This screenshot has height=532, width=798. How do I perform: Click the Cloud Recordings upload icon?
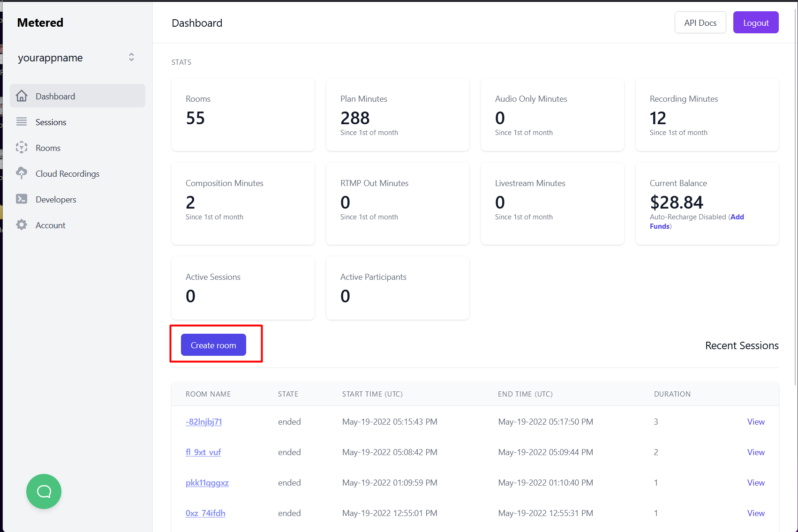tap(22, 173)
